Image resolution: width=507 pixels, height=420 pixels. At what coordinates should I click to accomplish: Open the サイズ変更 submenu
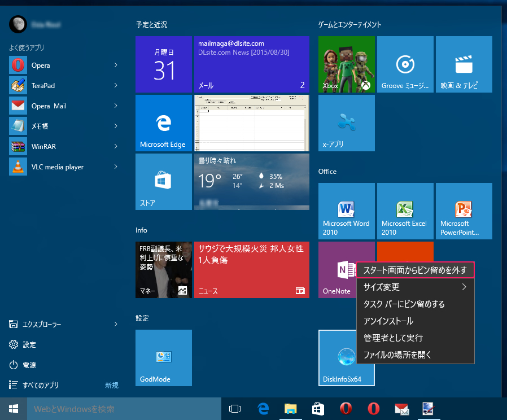[x=415, y=287]
